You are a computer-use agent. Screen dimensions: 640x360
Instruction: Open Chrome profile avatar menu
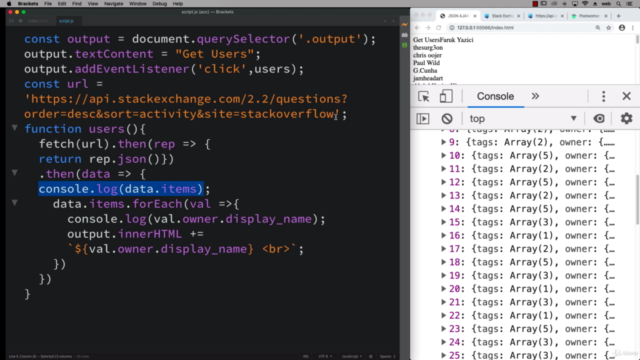[x=622, y=28]
